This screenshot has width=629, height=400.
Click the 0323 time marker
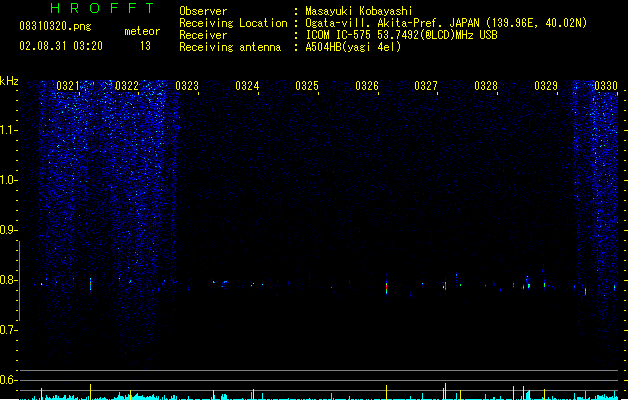pyautogui.click(x=187, y=86)
